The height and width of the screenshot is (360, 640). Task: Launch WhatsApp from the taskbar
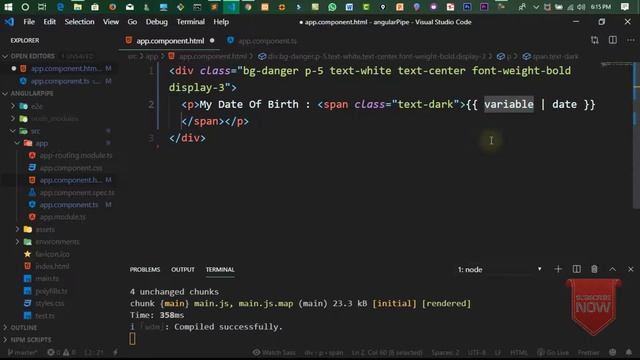tap(332, 7)
